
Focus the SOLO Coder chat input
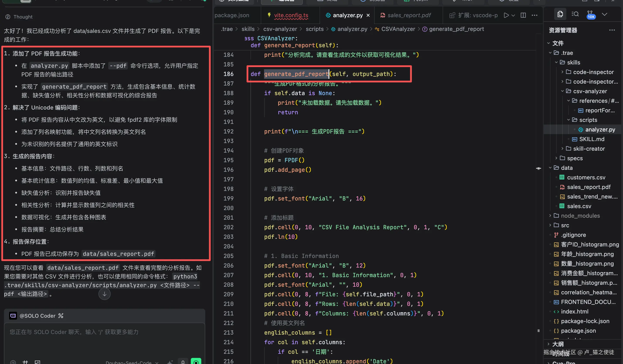pyautogui.click(x=104, y=339)
